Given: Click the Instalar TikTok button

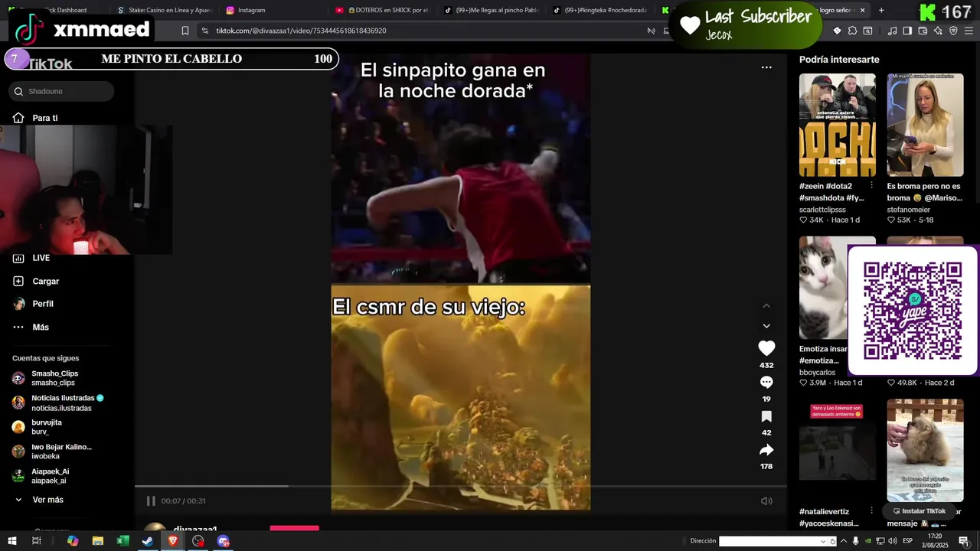Looking at the screenshot, I should click(x=919, y=511).
